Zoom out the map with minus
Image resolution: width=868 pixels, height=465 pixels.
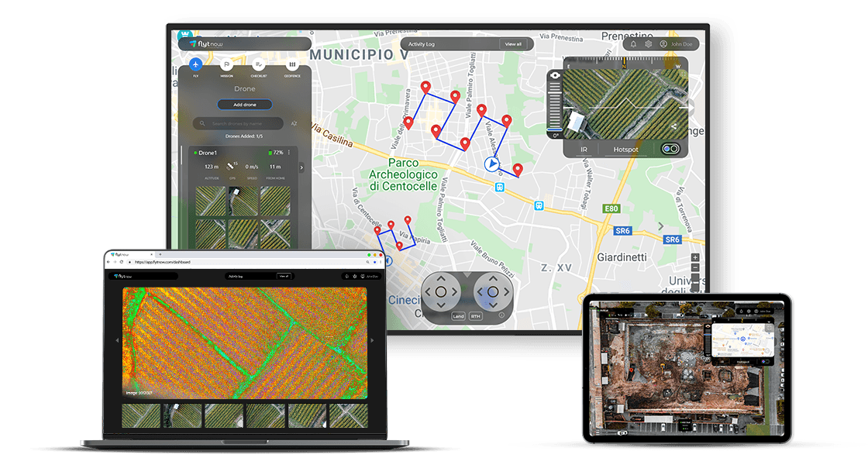[x=695, y=268]
